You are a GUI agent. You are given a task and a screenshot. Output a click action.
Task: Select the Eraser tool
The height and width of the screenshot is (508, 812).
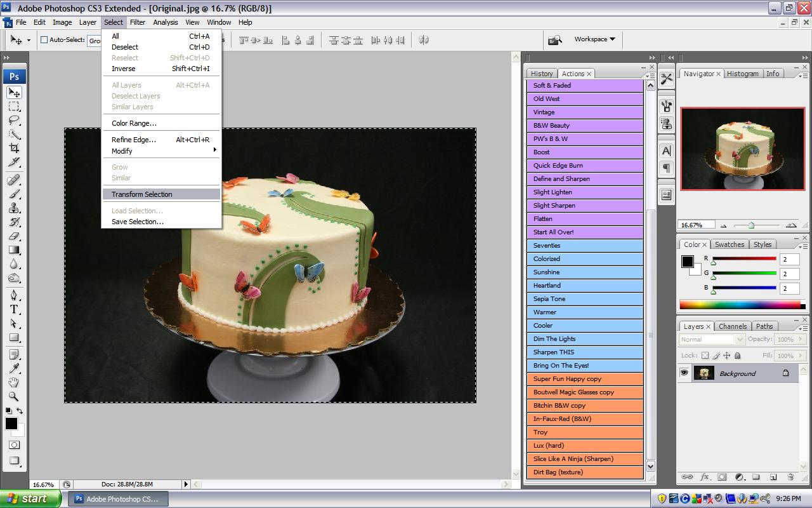[x=14, y=236]
